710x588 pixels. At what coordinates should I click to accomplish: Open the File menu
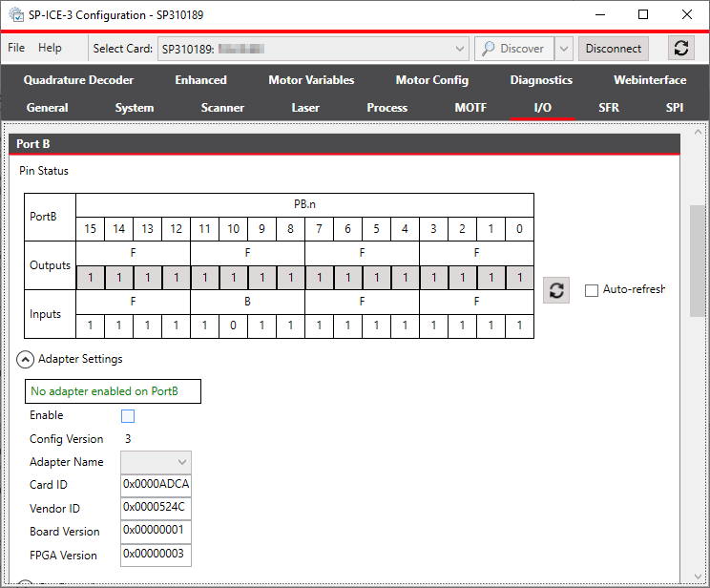coord(16,48)
